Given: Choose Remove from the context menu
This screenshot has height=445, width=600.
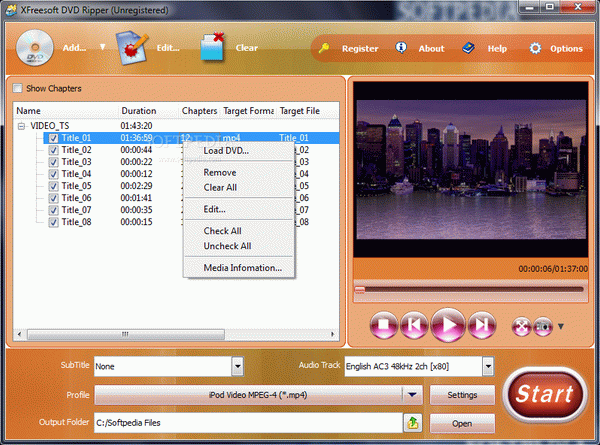Looking at the screenshot, I should point(239,173).
